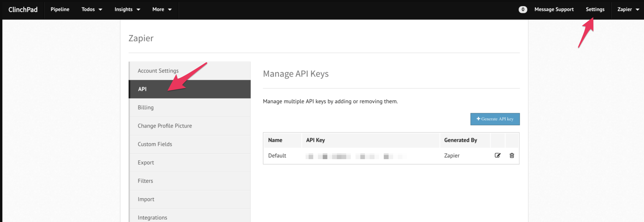Image resolution: width=644 pixels, height=222 pixels.
Task: Click the blurred API key value
Action: click(356, 157)
